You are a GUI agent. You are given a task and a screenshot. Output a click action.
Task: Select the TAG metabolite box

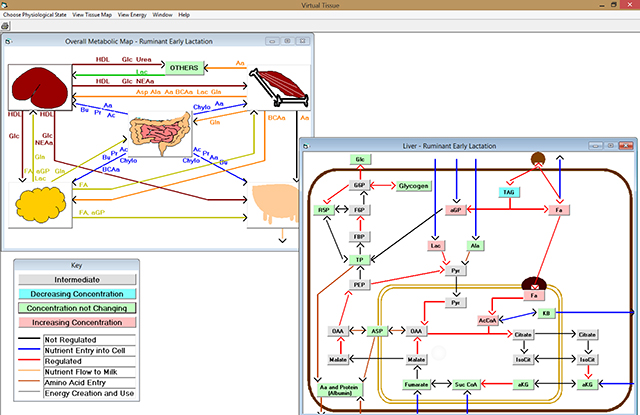[x=509, y=192]
